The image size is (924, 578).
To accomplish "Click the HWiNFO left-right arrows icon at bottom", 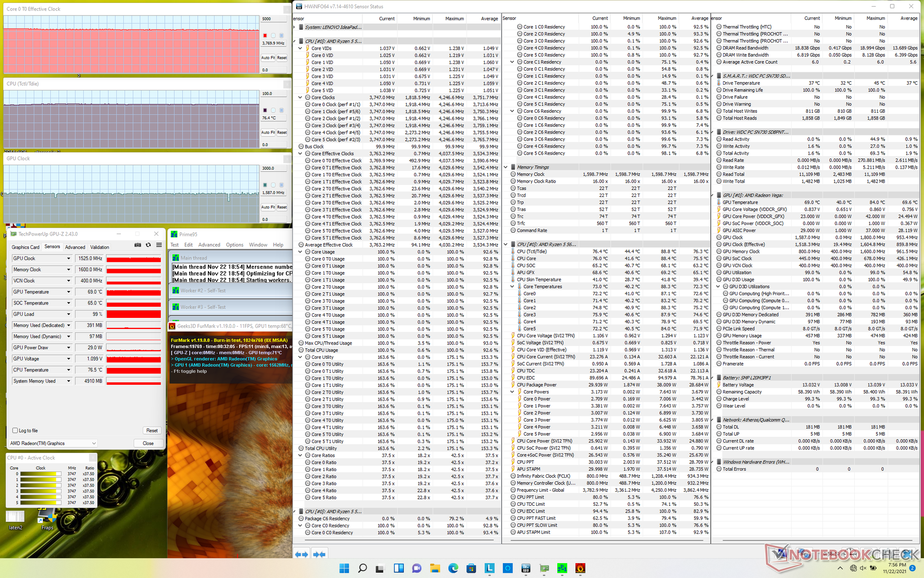I will pos(302,554).
